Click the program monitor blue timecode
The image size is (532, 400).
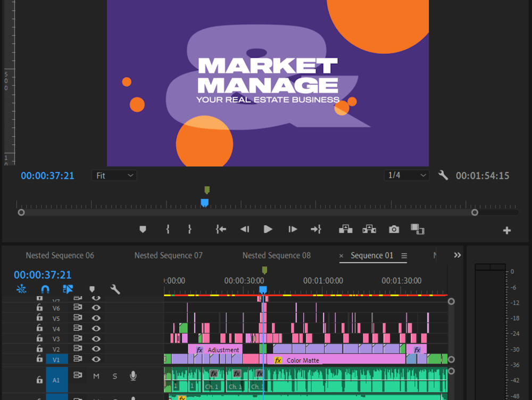47,176
